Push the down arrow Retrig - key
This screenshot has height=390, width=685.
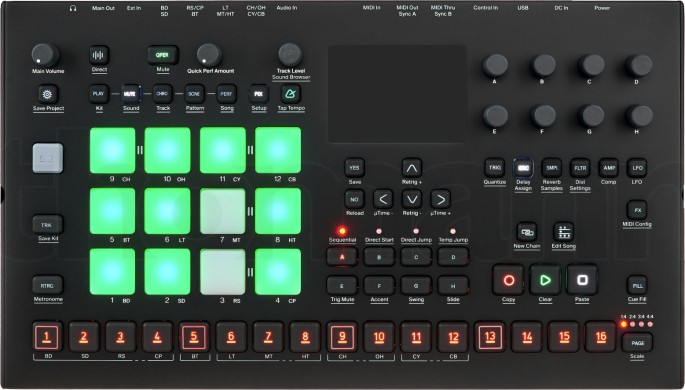pyautogui.click(x=412, y=200)
